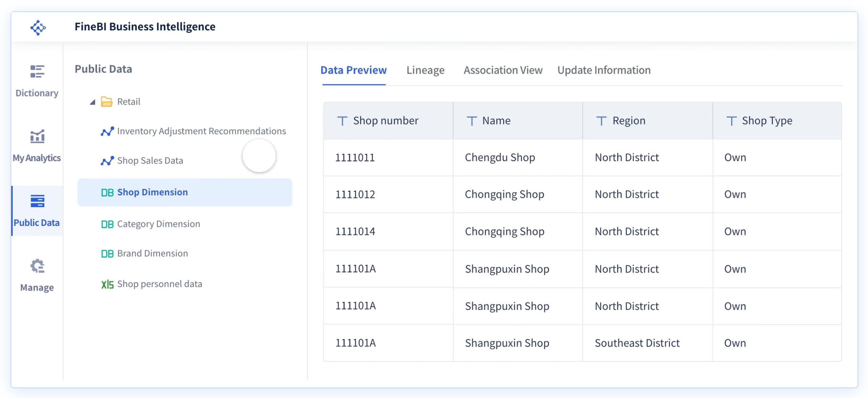868x398 pixels.
Task: Click the Retail folder icon
Action: pyautogui.click(x=107, y=101)
